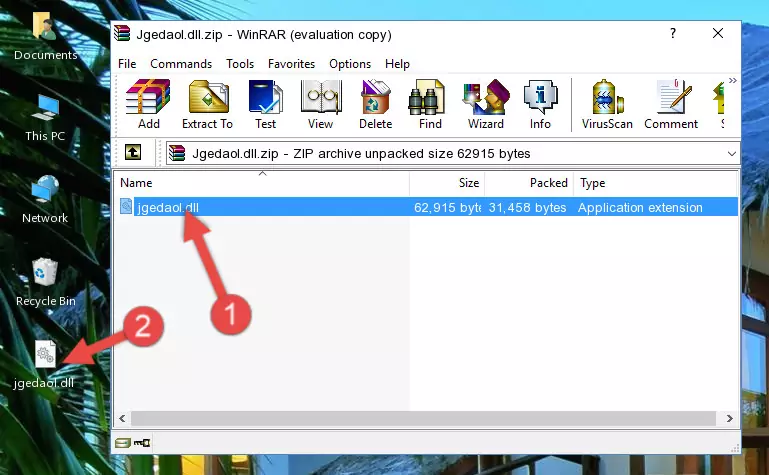Image resolution: width=769 pixels, height=475 pixels.
Task: Select jgedaol.dll file in archive list
Action: pos(168,207)
